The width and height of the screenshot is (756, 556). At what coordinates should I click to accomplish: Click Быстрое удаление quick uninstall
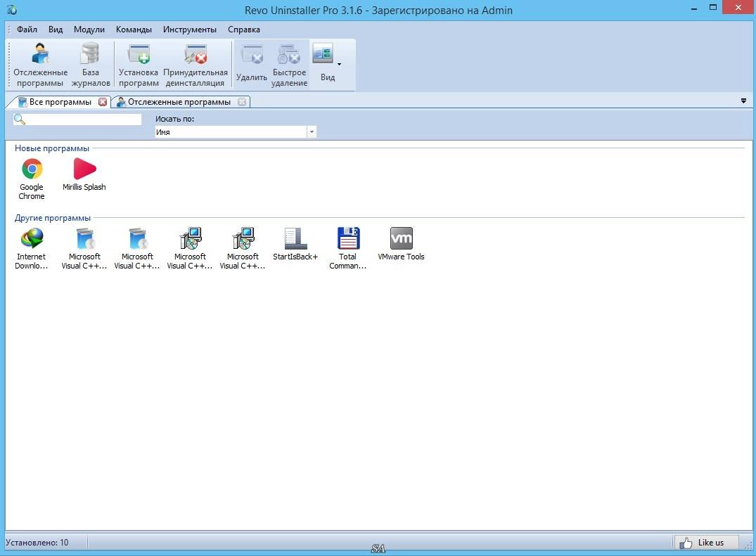[x=289, y=65]
